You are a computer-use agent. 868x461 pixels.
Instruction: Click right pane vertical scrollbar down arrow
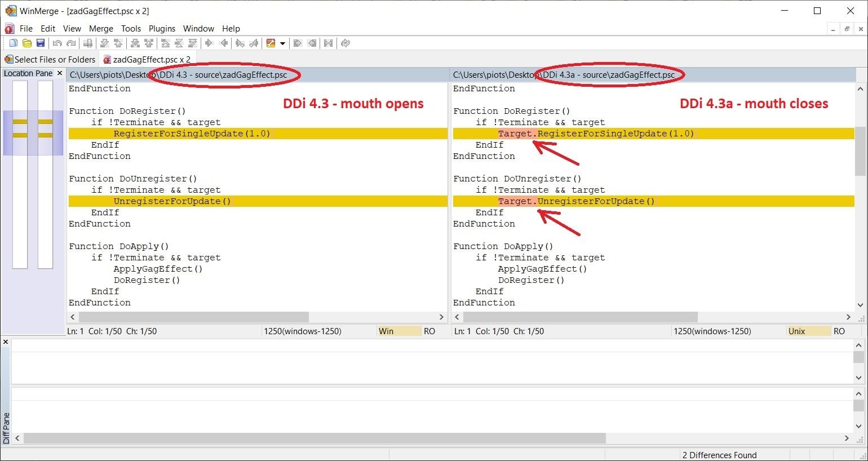tap(860, 305)
